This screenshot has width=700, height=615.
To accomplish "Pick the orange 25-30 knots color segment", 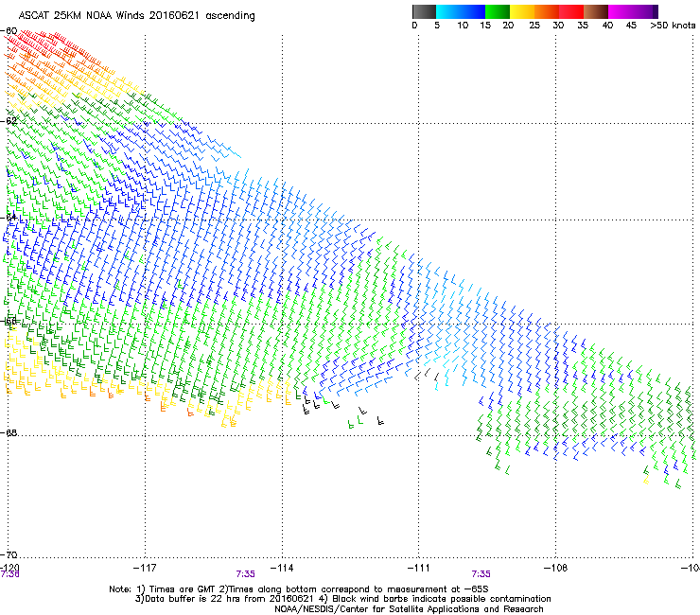I will [547, 11].
